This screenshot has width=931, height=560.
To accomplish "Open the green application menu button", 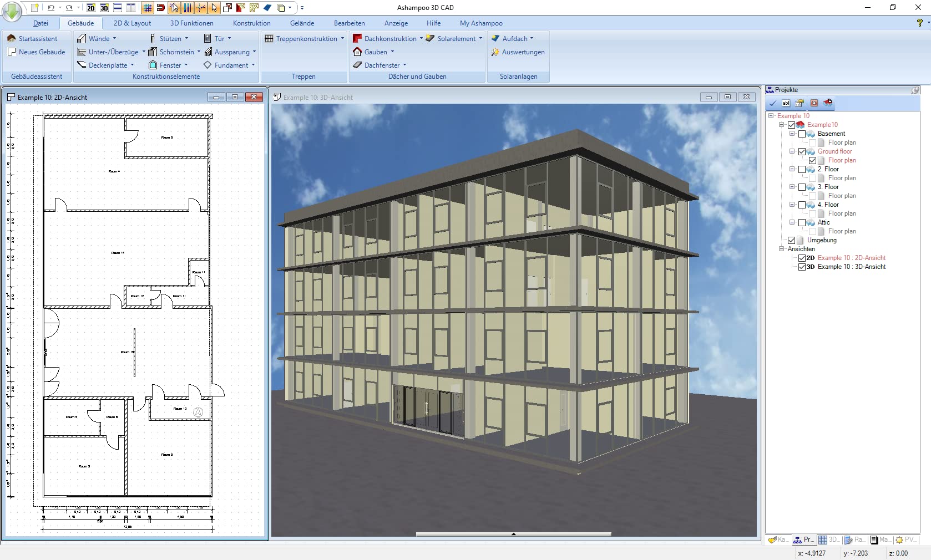I will pos(12,11).
